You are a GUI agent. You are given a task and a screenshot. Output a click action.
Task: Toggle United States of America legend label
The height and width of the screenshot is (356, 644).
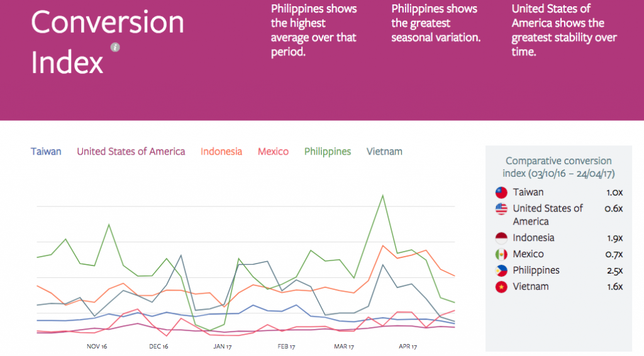[131, 152]
